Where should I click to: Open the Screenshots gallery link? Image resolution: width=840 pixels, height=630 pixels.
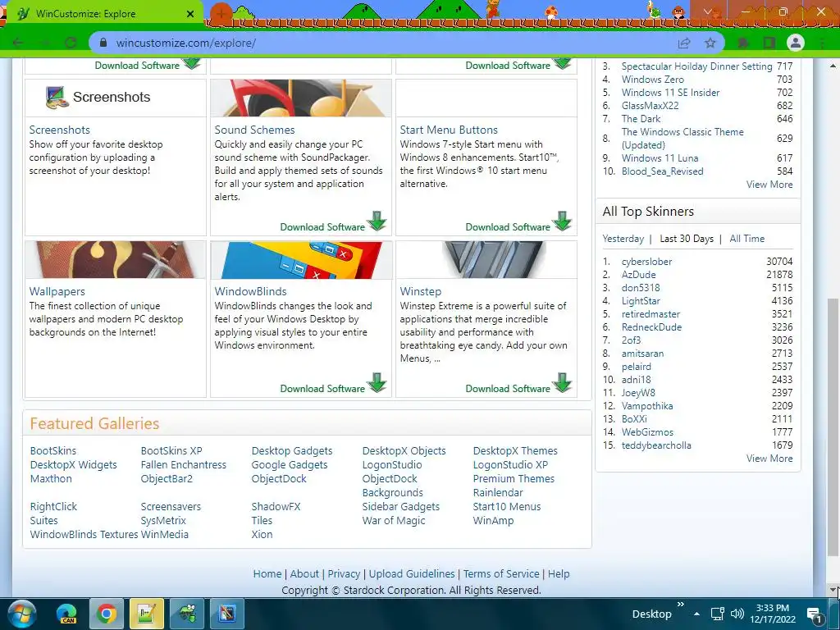pyautogui.click(x=59, y=130)
